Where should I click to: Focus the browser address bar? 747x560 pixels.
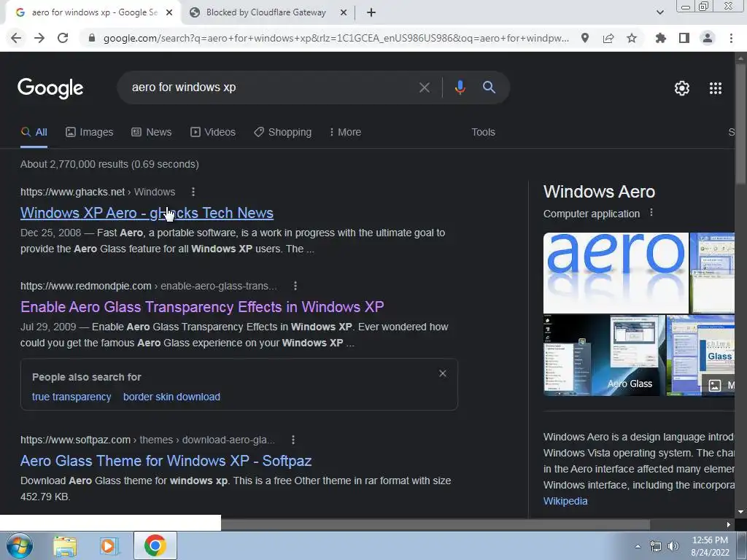[336, 38]
